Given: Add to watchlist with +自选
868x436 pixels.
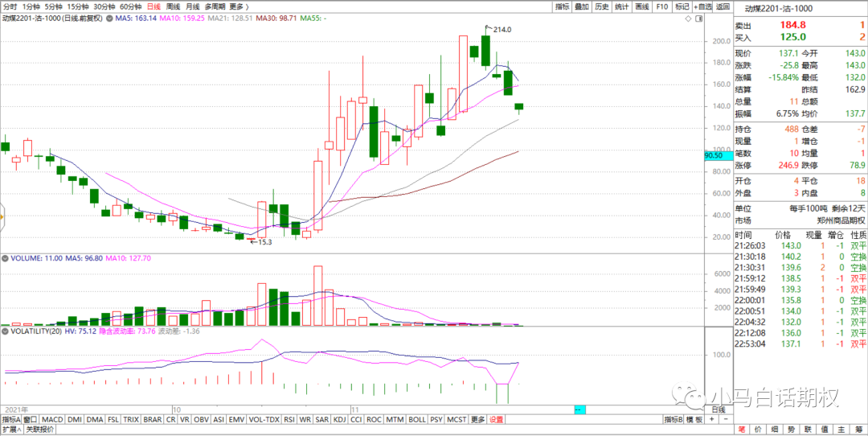Looking at the screenshot, I should point(702,6).
